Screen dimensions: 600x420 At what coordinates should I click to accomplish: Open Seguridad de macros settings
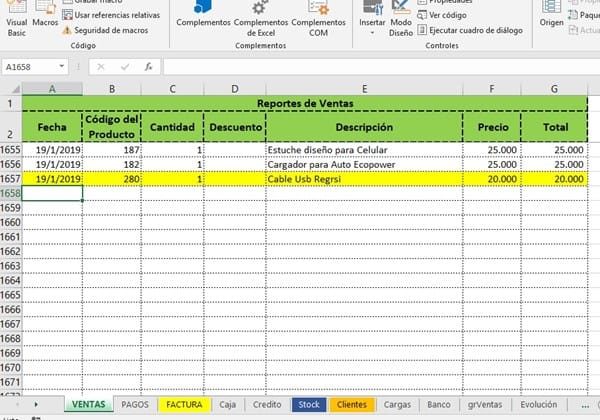click(106, 30)
